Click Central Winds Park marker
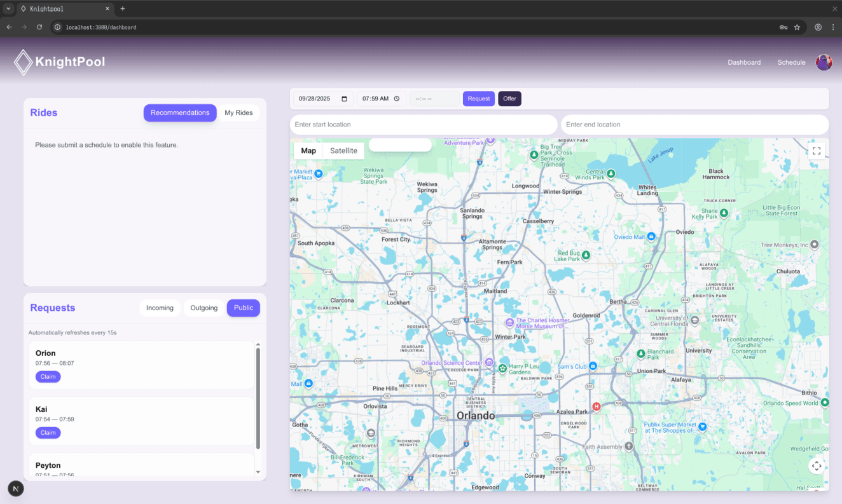Screen dimensions: 842x504 coord(611,173)
